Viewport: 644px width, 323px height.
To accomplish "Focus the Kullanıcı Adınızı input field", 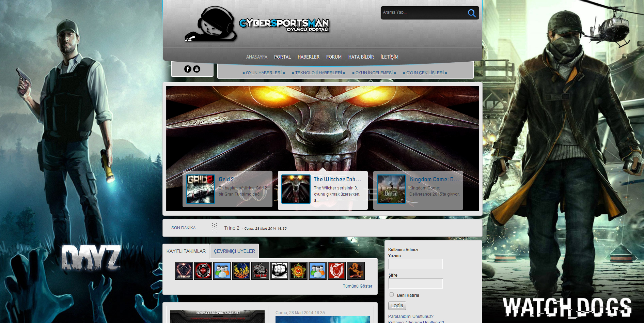I will [x=415, y=264].
